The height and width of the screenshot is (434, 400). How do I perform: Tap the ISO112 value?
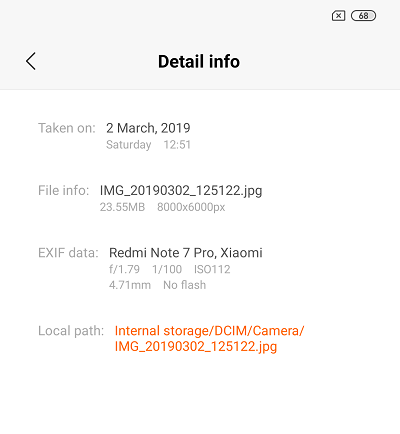(212, 269)
